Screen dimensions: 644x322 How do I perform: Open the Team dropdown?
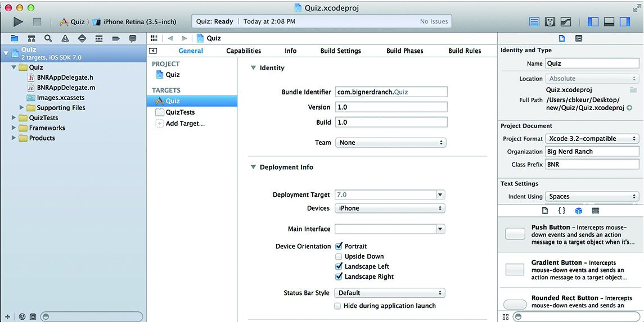point(390,143)
